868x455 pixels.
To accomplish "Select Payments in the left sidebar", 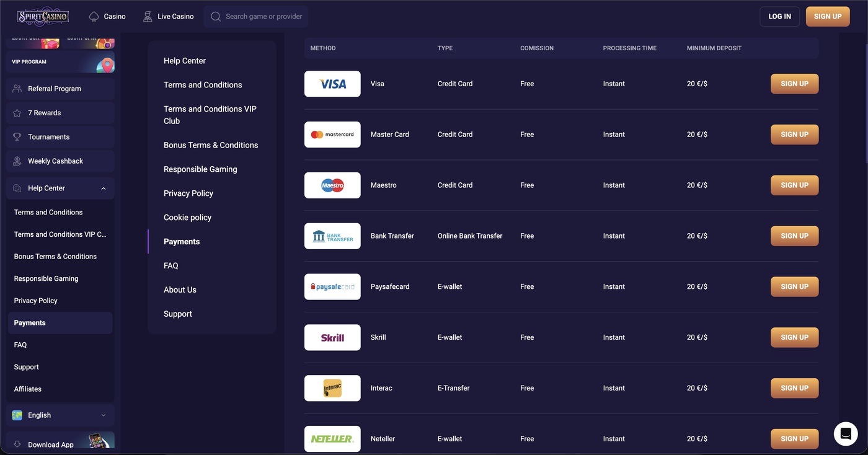I will (x=60, y=323).
